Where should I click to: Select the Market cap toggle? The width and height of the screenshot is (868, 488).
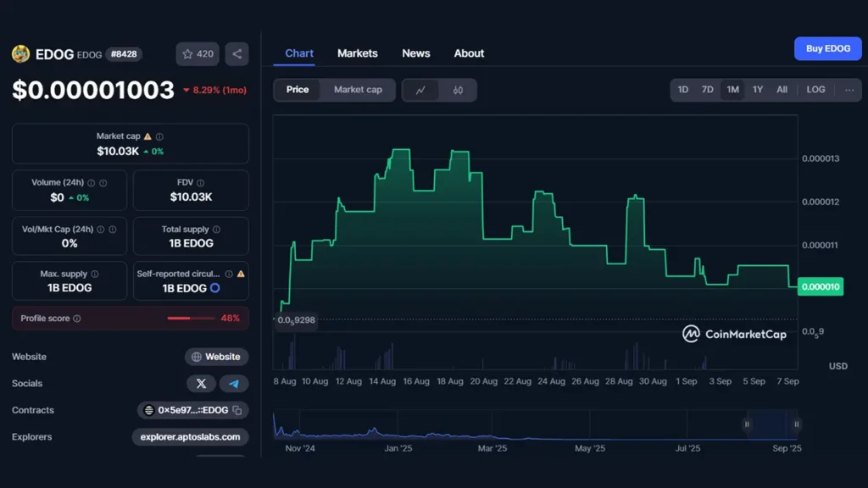pos(358,90)
